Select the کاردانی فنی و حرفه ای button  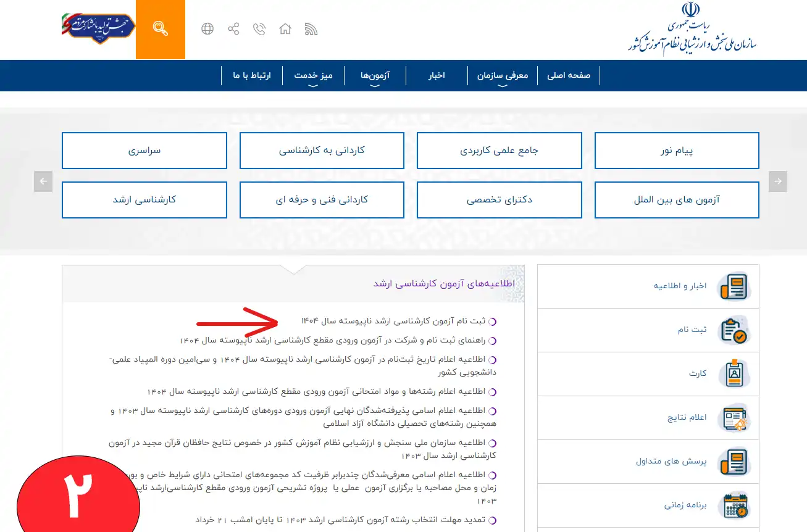pos(322,200)
